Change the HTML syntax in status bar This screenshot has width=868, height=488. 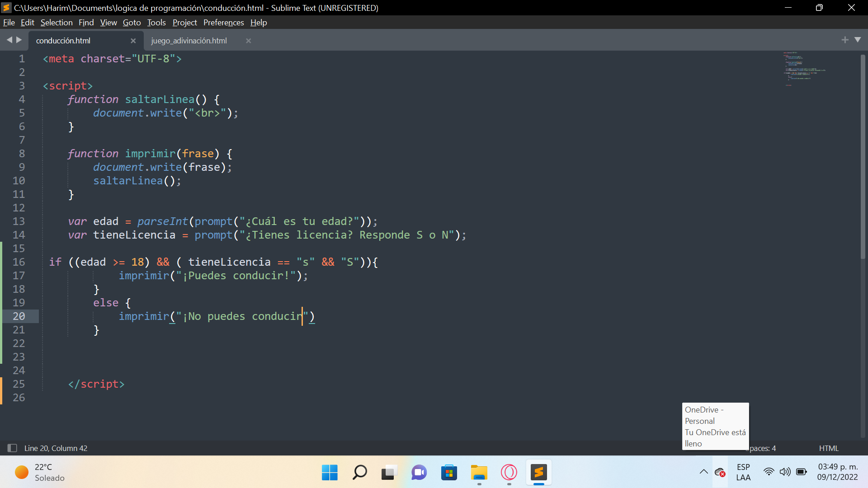829,448
